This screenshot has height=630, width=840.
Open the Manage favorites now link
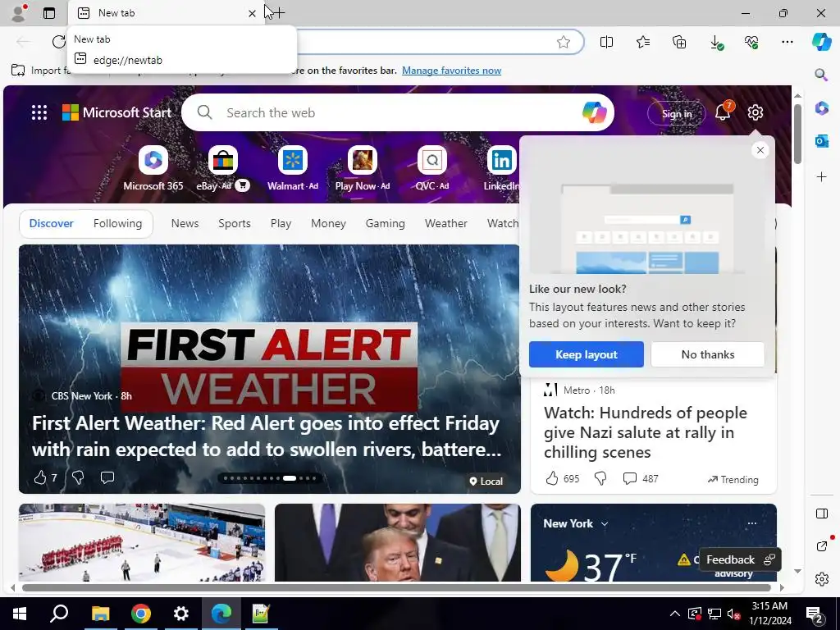[x=452, y=71]
